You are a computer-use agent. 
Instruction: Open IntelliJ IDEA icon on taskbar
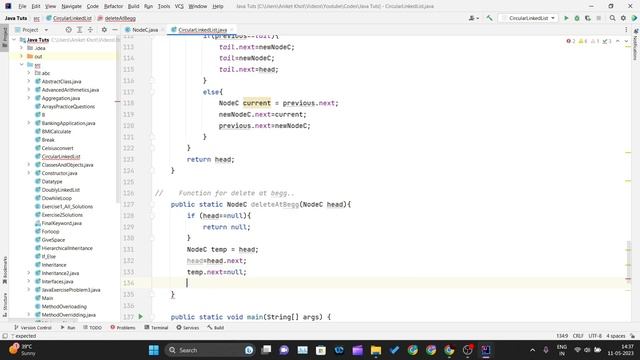[485, 350]
